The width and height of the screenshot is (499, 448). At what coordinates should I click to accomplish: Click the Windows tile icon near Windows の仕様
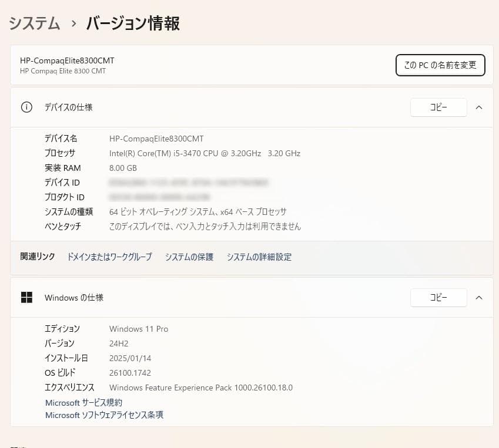coord(26,297)
